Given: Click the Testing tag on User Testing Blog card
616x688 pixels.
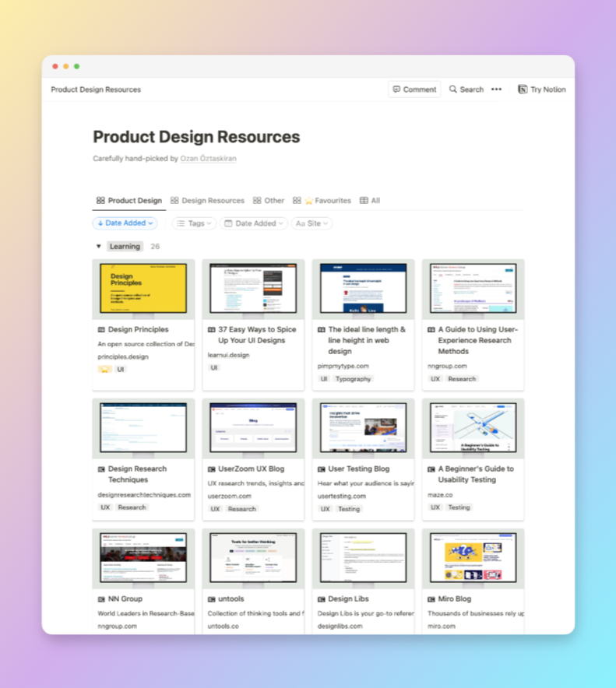Looking at the screenshot, I should coord(349,509).
